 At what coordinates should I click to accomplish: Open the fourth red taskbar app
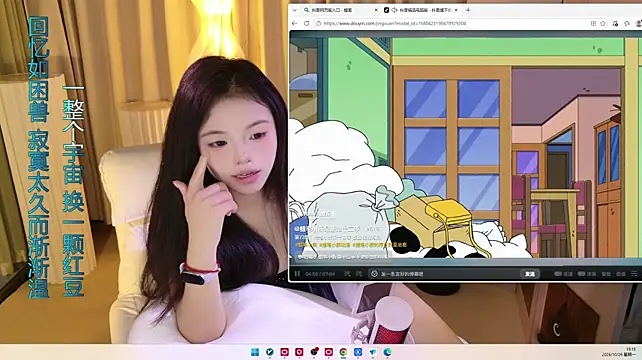tap(328, 352)
